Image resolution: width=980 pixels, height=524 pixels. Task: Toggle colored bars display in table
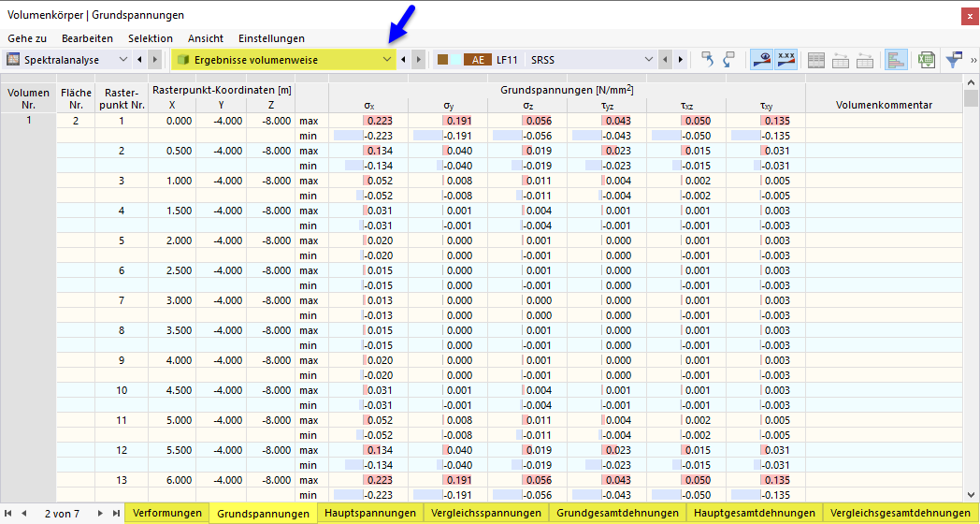pyautogui.click(x=895, y=60)
